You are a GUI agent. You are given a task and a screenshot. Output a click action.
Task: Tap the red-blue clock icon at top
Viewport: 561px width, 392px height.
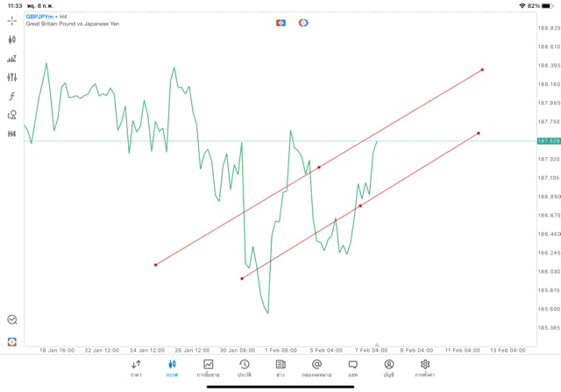[x=303, y=22]
